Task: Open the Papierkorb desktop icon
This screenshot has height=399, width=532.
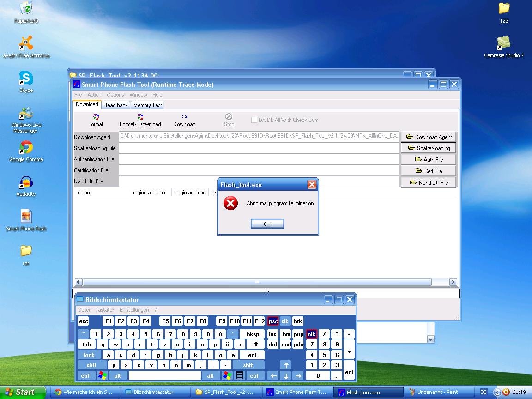Action: pyautogui.click(x=26, y=12)
